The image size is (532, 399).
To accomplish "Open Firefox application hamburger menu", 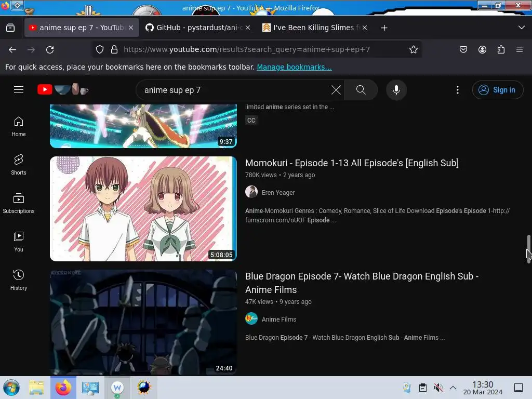I will (520, 49).
